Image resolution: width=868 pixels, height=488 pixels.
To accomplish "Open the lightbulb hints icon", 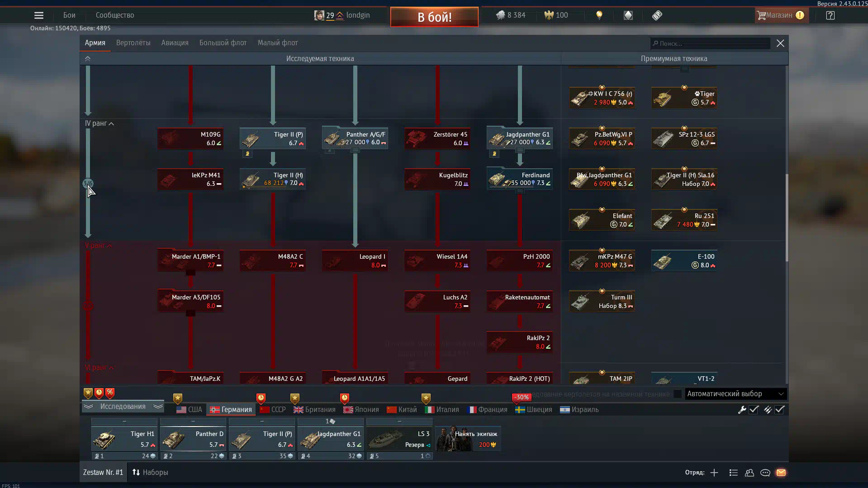I will (x=599, y=15).
